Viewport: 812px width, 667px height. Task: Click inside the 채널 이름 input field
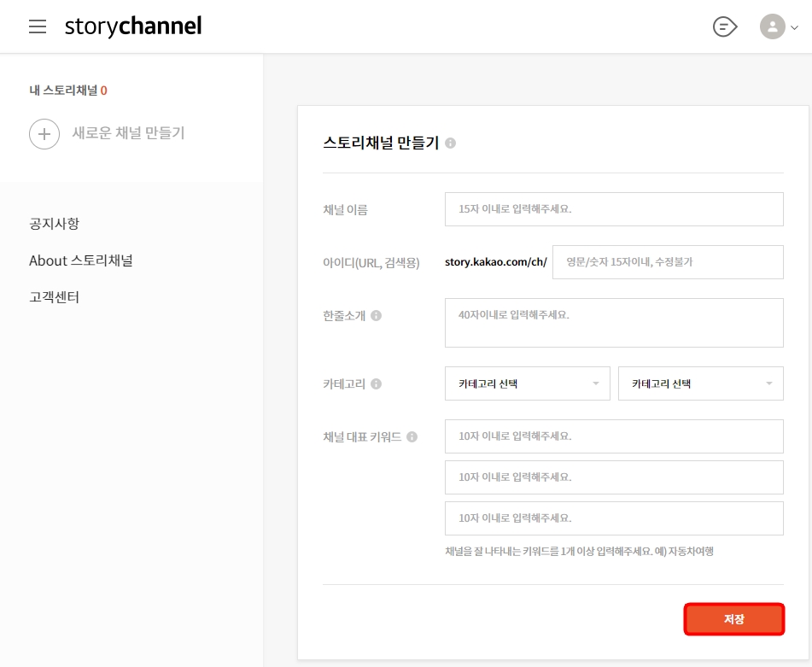tap(613, 208)
